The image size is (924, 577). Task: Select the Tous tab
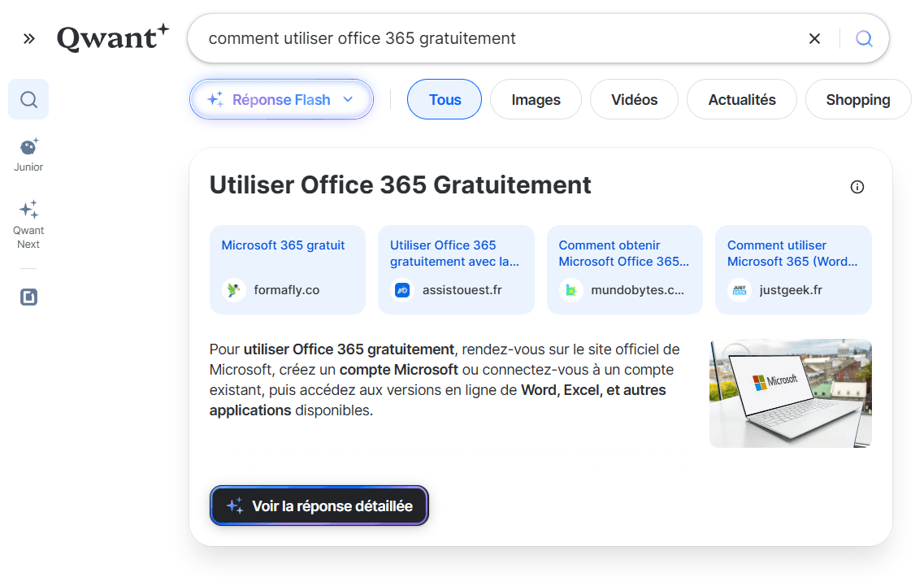coord(445,100)
